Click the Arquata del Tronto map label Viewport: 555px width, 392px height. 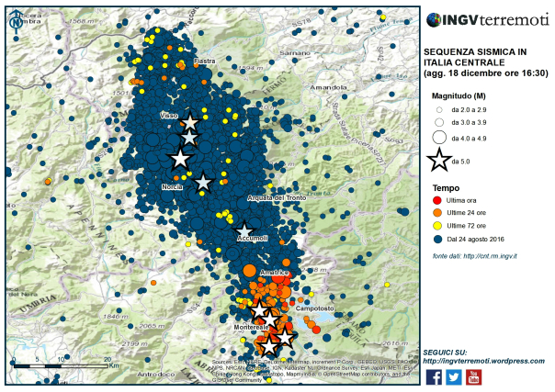tap(276, 198)
